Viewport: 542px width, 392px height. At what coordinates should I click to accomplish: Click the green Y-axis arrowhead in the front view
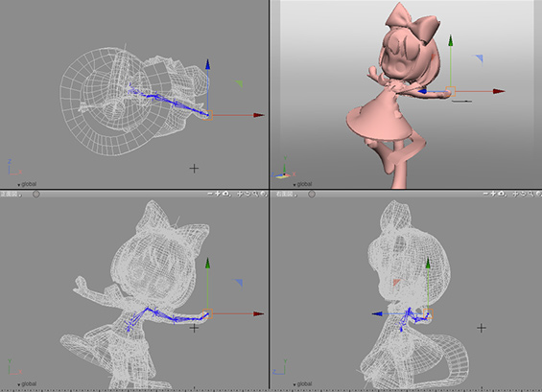click(207, 263)
